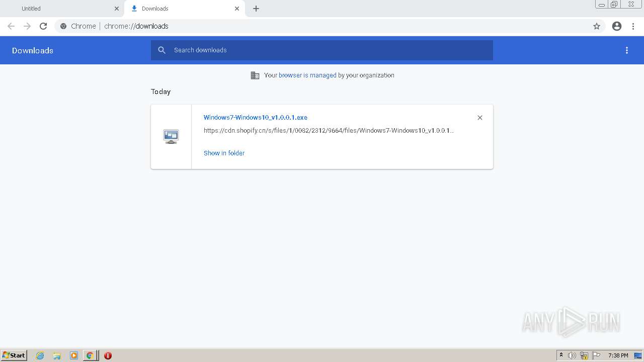
Task: Click the managed organization building icon
Action: (x=255, y=75)
